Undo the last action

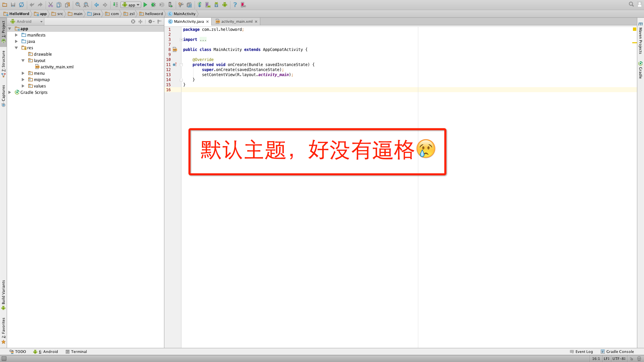32,5
